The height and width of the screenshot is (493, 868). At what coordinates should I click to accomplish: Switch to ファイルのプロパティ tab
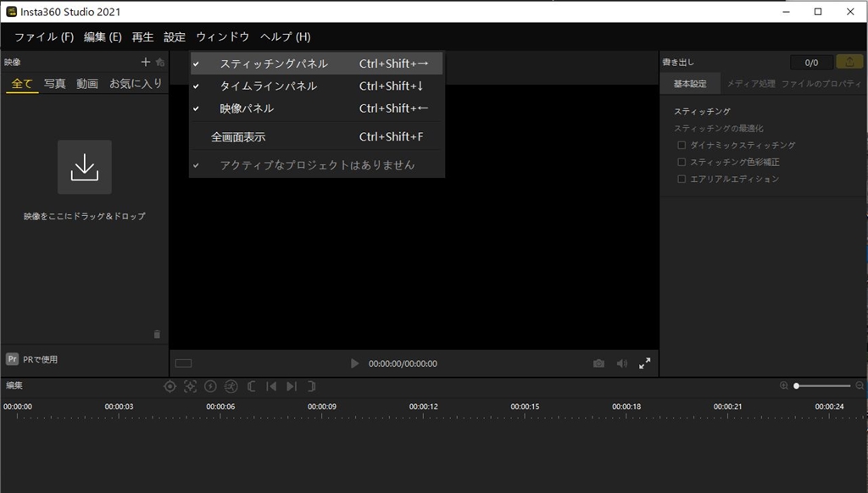pyautogui.click(x=821, y=84)
